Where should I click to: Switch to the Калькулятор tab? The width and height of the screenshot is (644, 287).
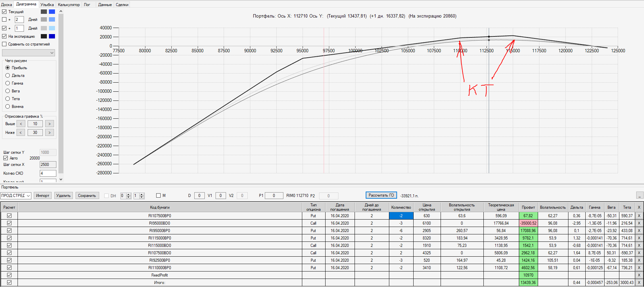pos(69,5)
